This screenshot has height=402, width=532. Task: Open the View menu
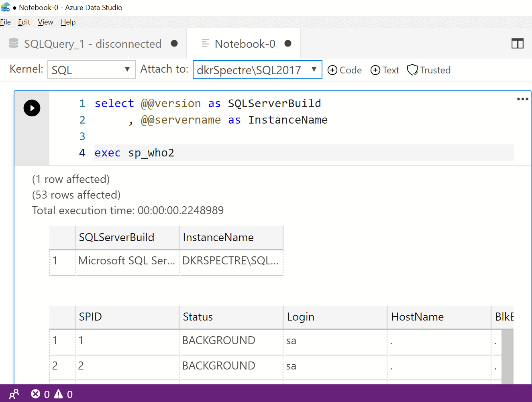tap(45, 22)
